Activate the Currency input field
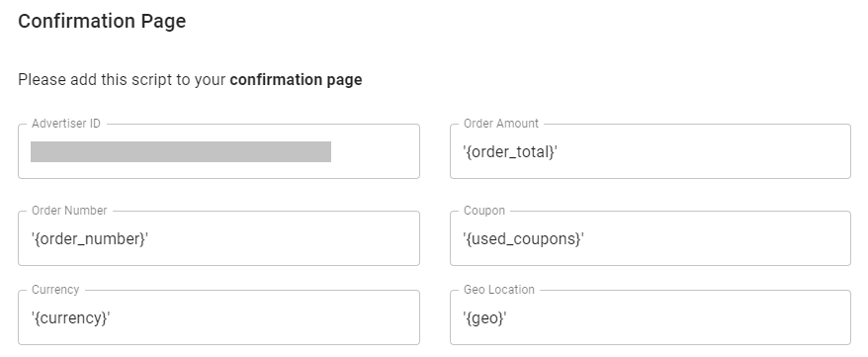Viewport: 868px width, 357px height. (x=218, y=317)
